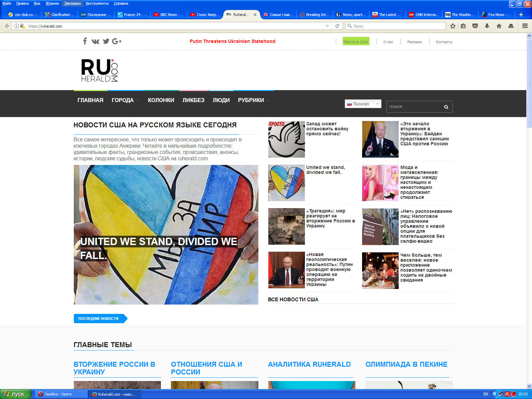Switch to the Fox News tab
The image size is (532, 399).
(x=497, y=15)
